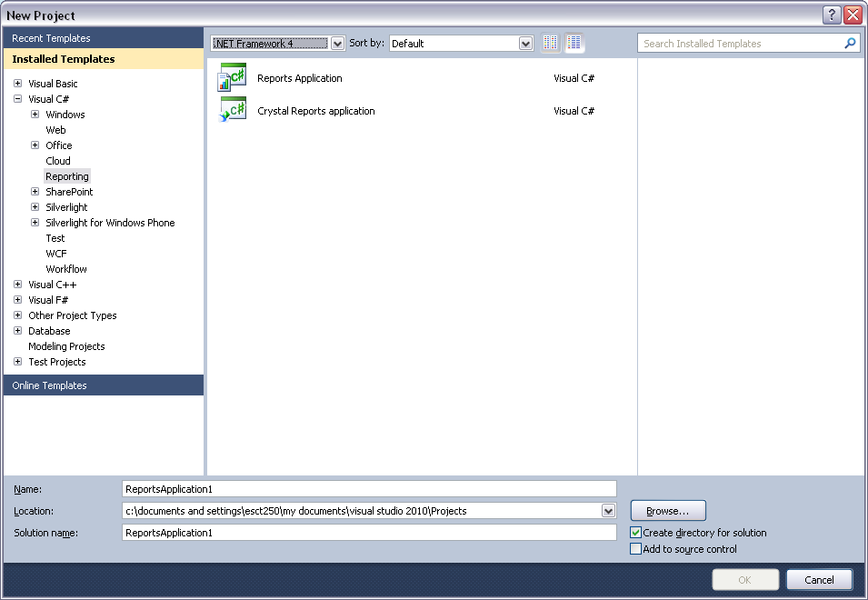Toggle Create directory for solution checkbox
The image size is (868, 600).
tap(635, 533)
